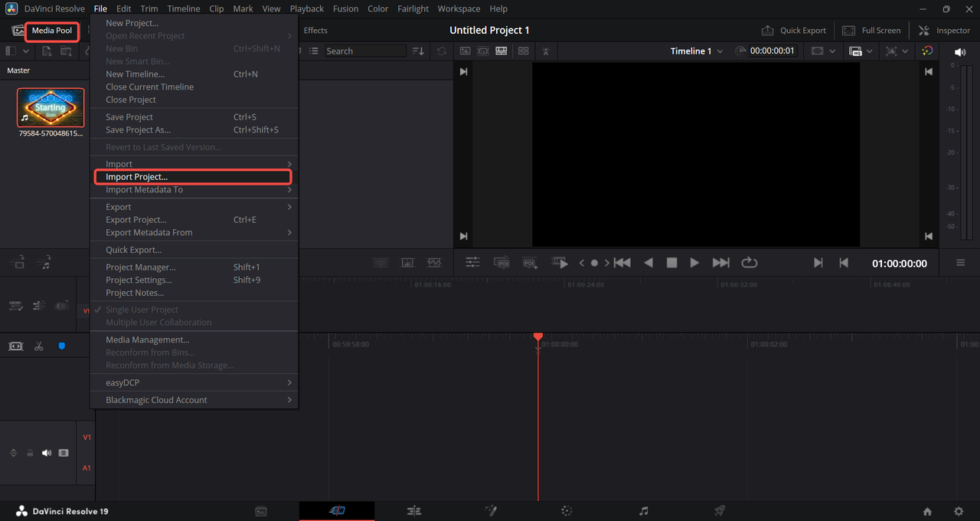Click the duration timecode field 00:00:00:01

773,51
